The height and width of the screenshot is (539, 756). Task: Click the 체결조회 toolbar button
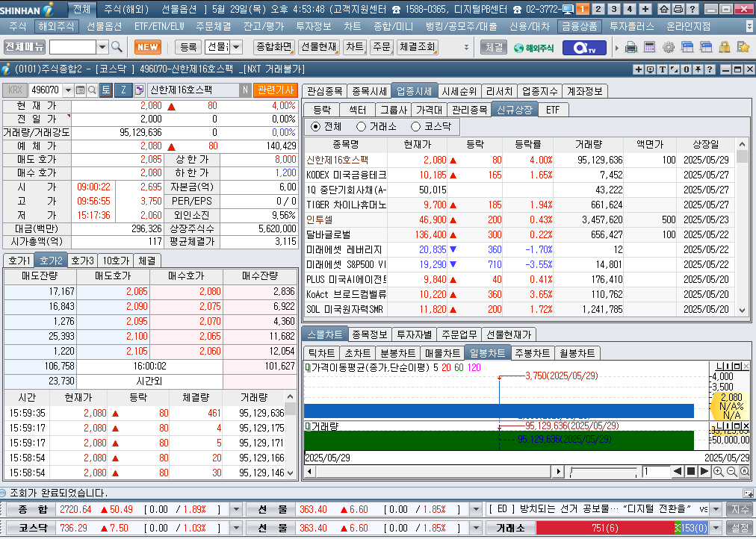point(417,47)
